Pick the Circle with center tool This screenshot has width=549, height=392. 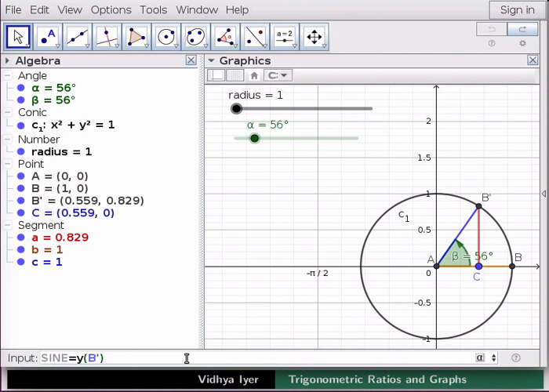[x=166, y=36]
